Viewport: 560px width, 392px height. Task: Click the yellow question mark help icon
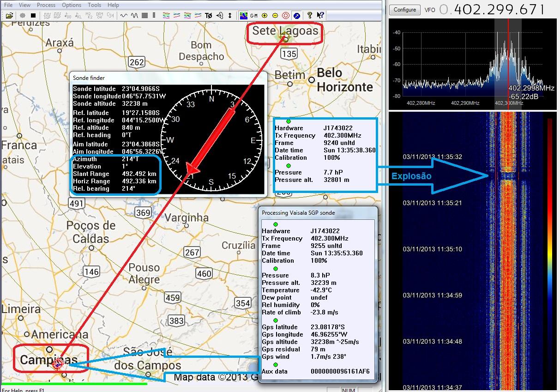[x=310, y=16]
